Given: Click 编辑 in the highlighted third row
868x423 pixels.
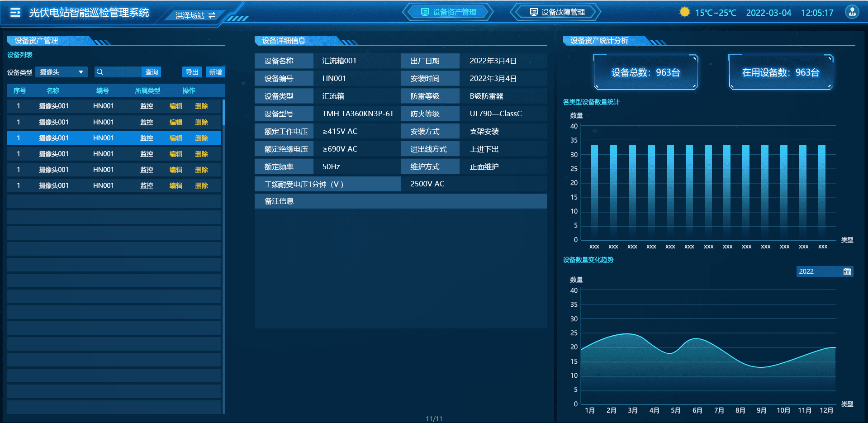Looking at the screenshot, I should pyautogui.click(x=176, y=138).
